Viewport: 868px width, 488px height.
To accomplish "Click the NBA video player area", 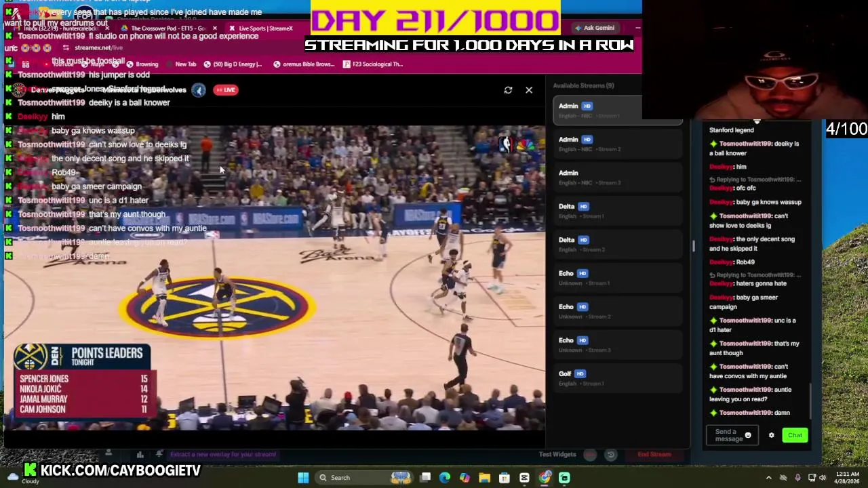I will (273, 278).
